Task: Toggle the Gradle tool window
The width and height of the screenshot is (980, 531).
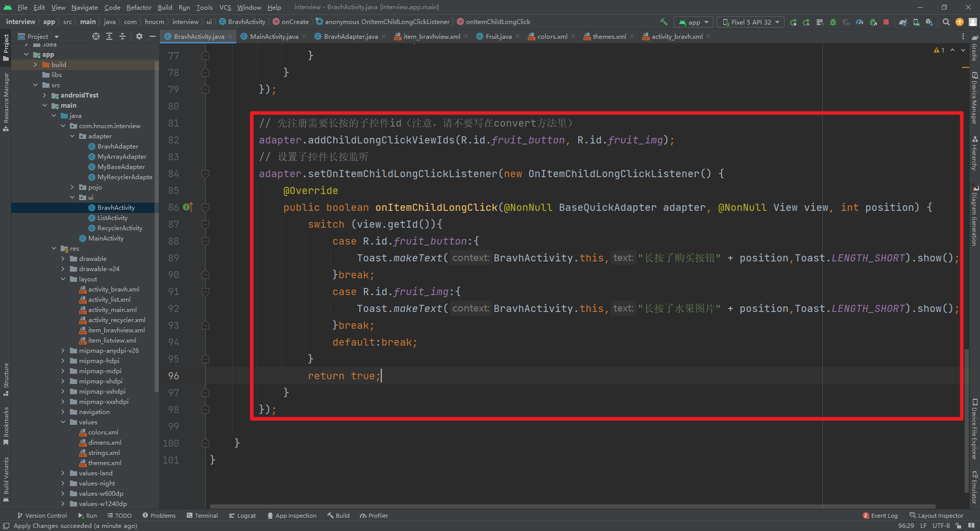Action: pyautogui.click(x=974, y=49)
